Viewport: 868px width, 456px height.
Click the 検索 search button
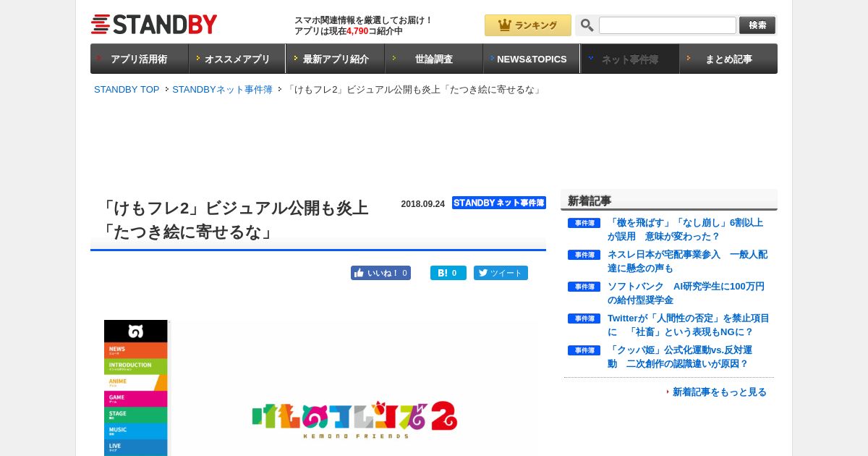pyautogui.click(x=757, y=25)
